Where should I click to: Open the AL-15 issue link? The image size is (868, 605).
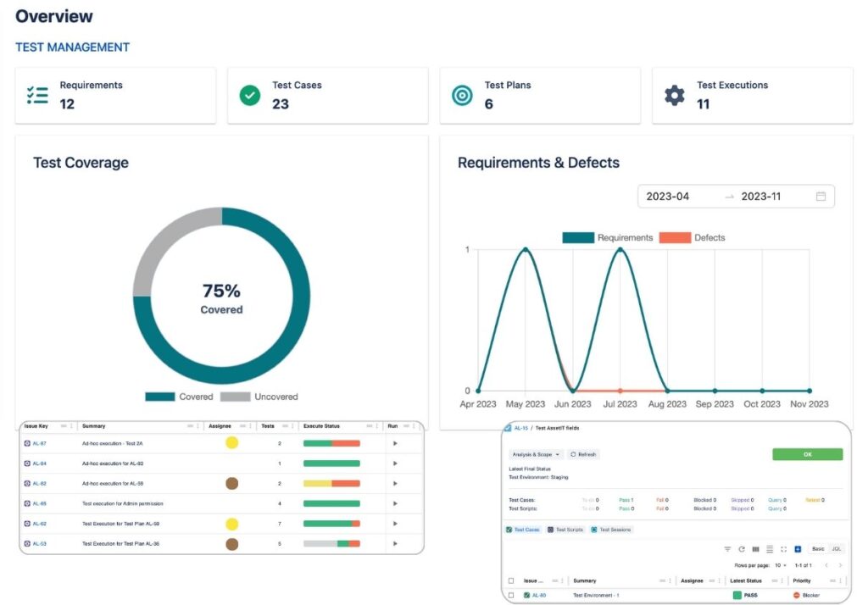point(520,427)
